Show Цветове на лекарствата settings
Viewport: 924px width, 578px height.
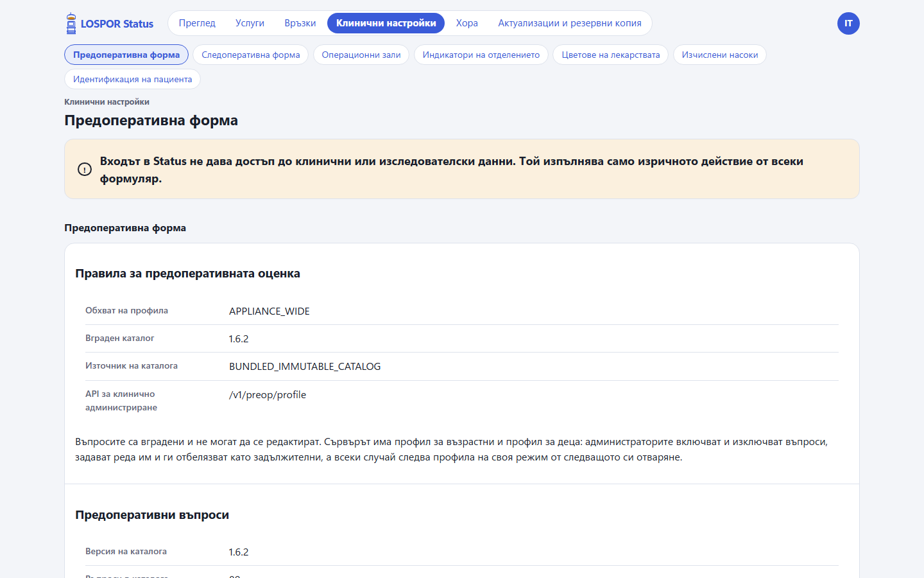[611, 55]
